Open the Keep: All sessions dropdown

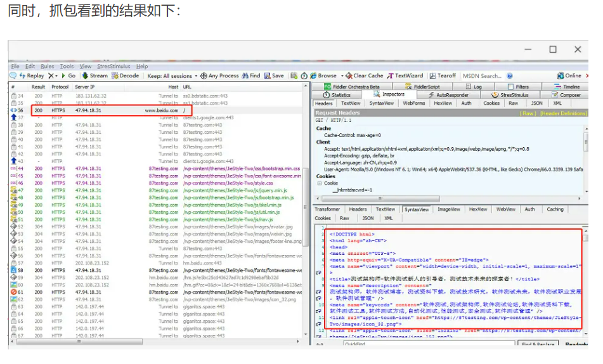pyautogui.click(x=172, y=75)
